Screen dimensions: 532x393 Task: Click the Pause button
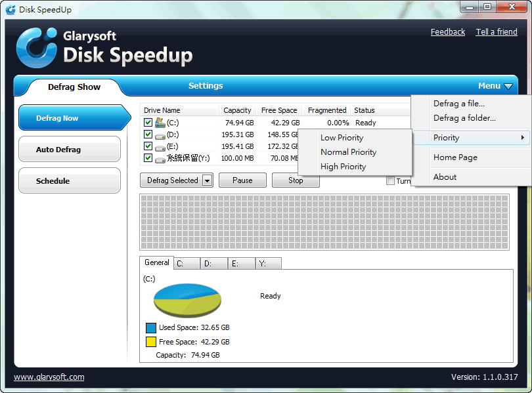point(242,180)
